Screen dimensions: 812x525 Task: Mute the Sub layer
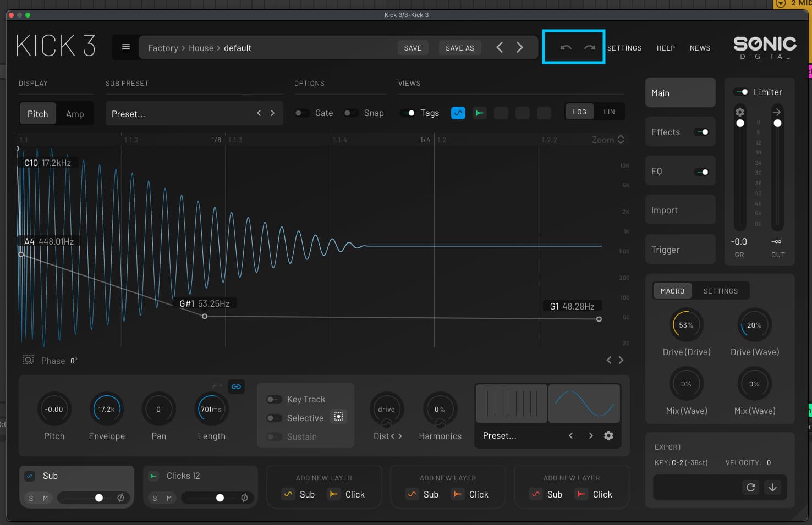tap(45, 498)
